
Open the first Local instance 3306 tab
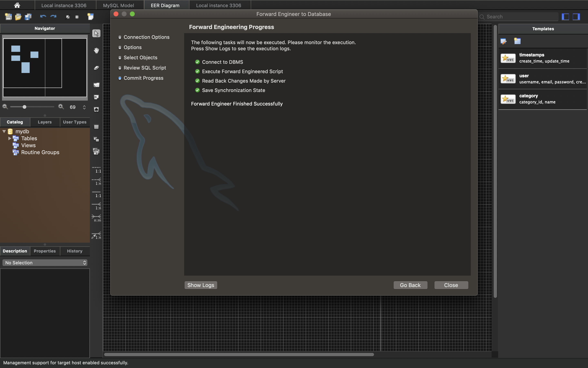pos(64,5)
